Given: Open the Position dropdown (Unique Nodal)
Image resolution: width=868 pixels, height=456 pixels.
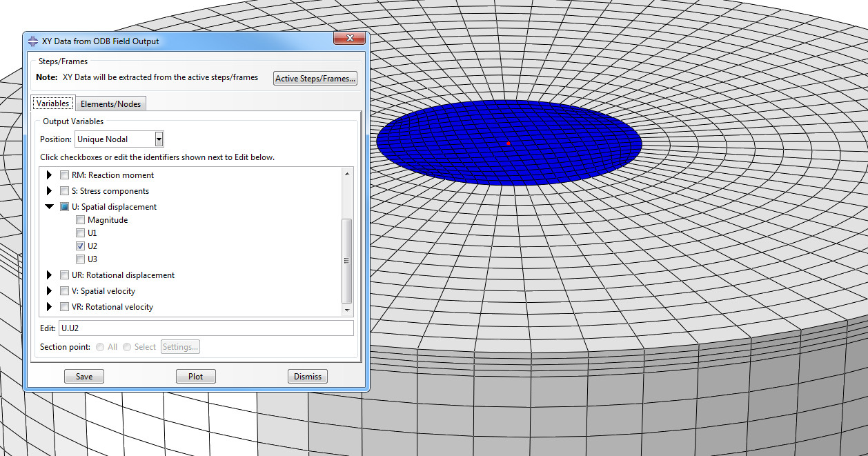Looking at the screenshot, I should pyautogui.click(x=159, y=139).
